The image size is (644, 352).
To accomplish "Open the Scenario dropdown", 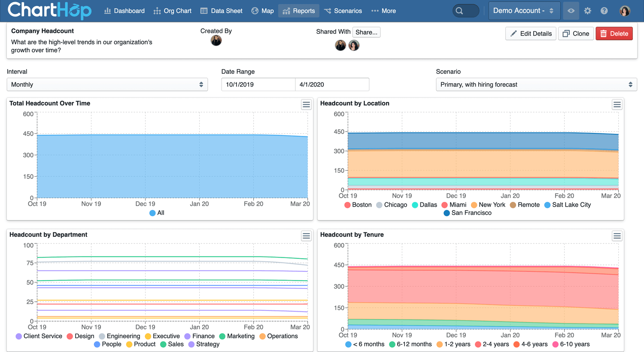I will tap(536, 84).
